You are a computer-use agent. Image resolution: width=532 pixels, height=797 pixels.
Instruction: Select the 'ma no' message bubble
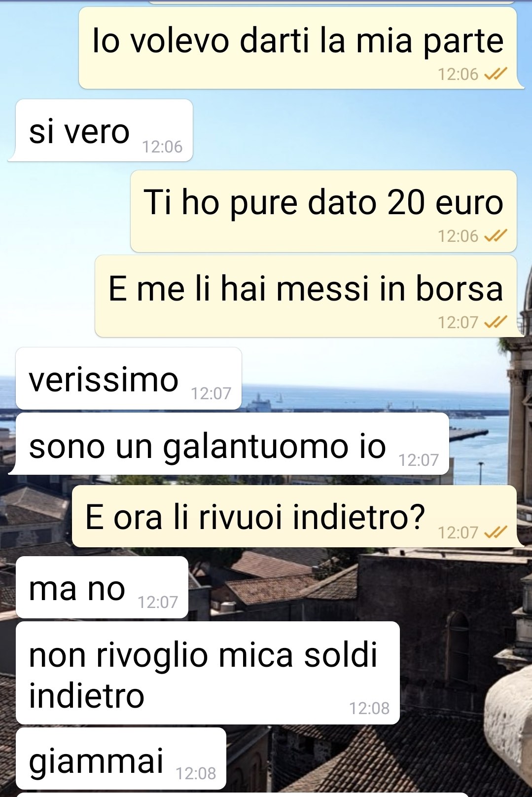pos(102,587)
